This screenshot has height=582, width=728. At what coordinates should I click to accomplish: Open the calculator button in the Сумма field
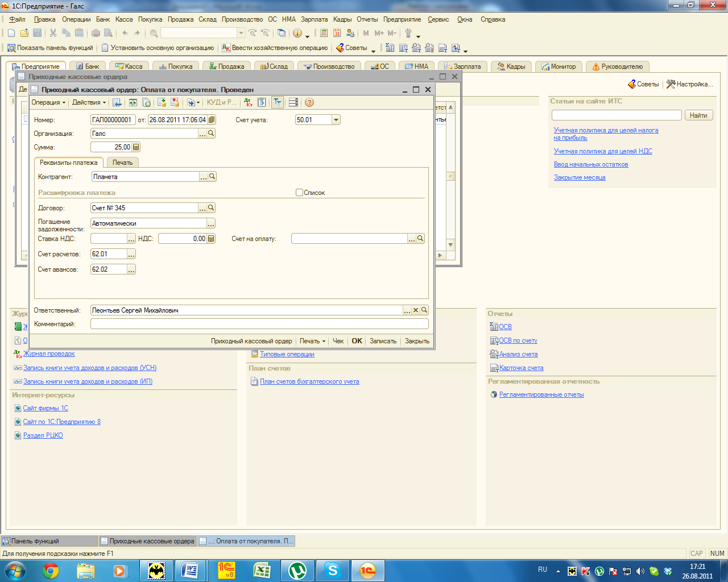click(136, 147)
